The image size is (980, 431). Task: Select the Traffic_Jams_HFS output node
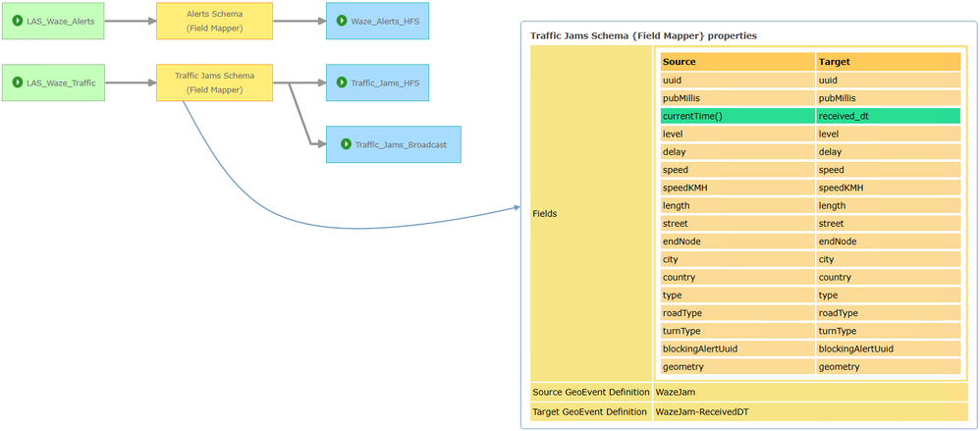point(377,82)
